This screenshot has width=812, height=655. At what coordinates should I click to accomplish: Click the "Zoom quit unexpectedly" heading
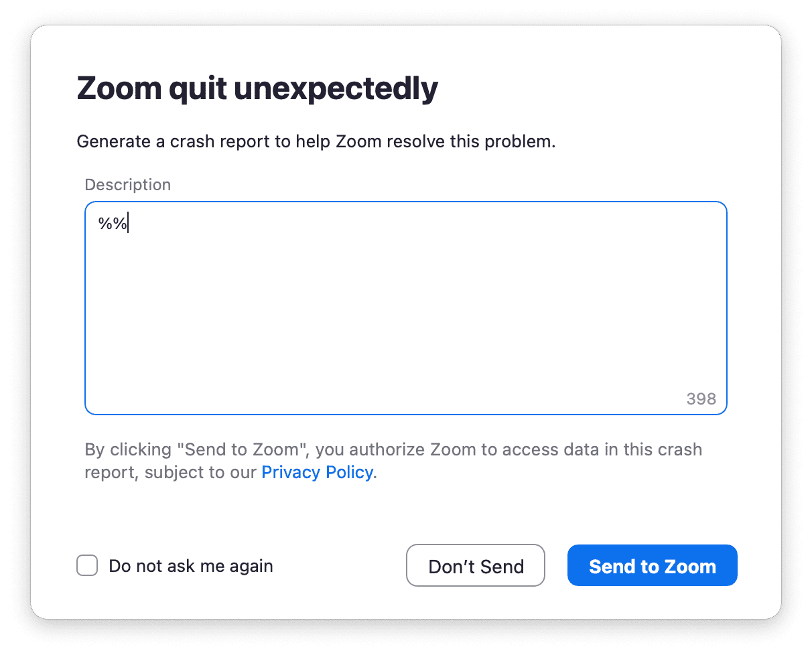(x=257, y=88)
